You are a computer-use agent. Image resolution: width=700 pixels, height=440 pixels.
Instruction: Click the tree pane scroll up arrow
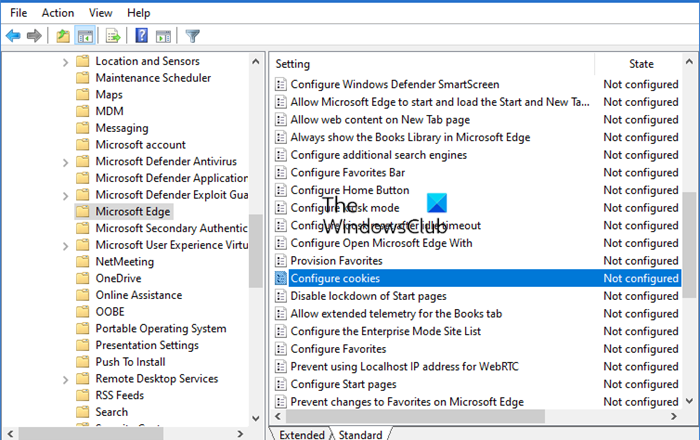tap(256, 62)
